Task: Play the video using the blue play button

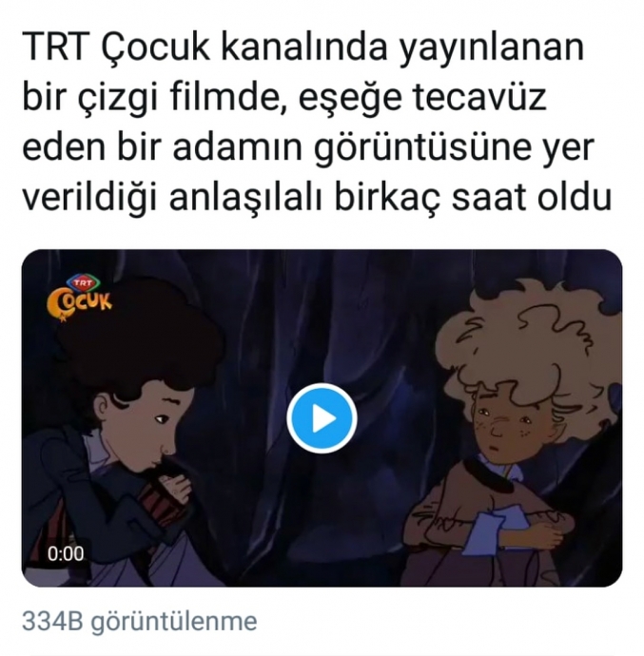Action: click(x=322, y=418)
